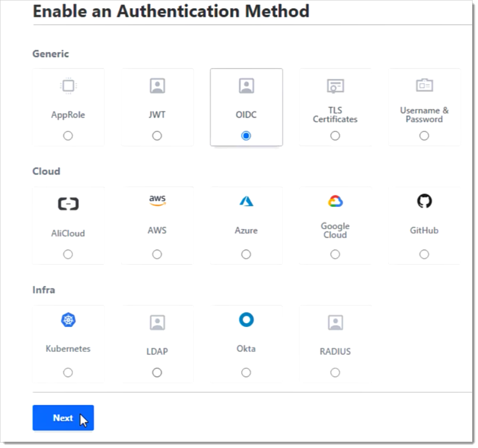Click the Google Cloud logo icon

click(x=335, y=201)
